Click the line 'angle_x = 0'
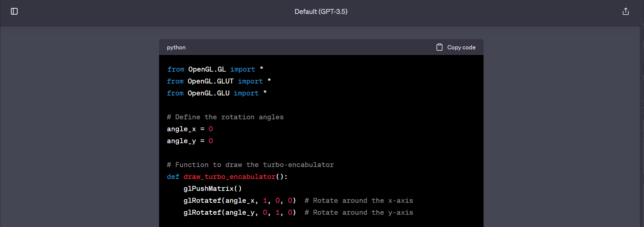This screenshot has width=644, height=227. pos(190,129)
